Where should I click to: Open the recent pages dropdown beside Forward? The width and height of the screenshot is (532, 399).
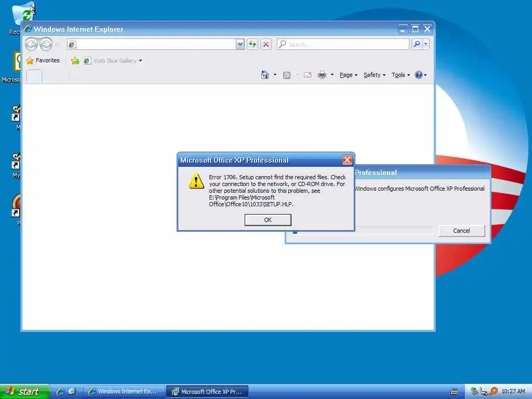point(58,45)
